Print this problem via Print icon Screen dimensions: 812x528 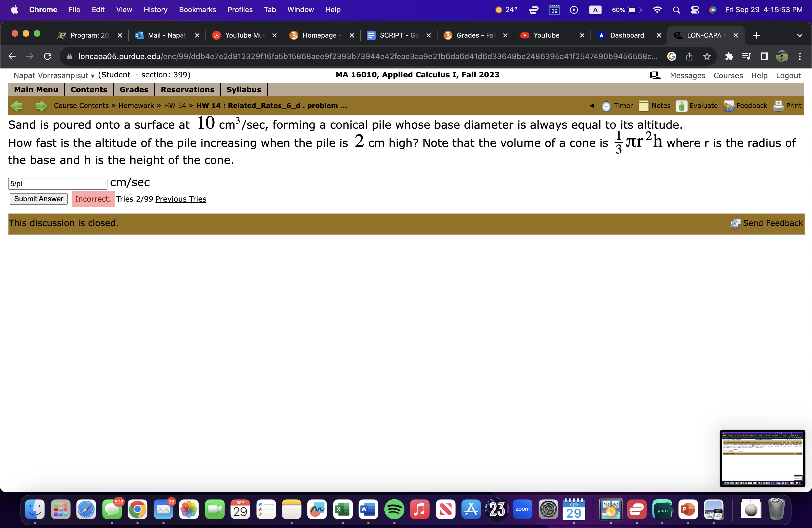[778, 106]
